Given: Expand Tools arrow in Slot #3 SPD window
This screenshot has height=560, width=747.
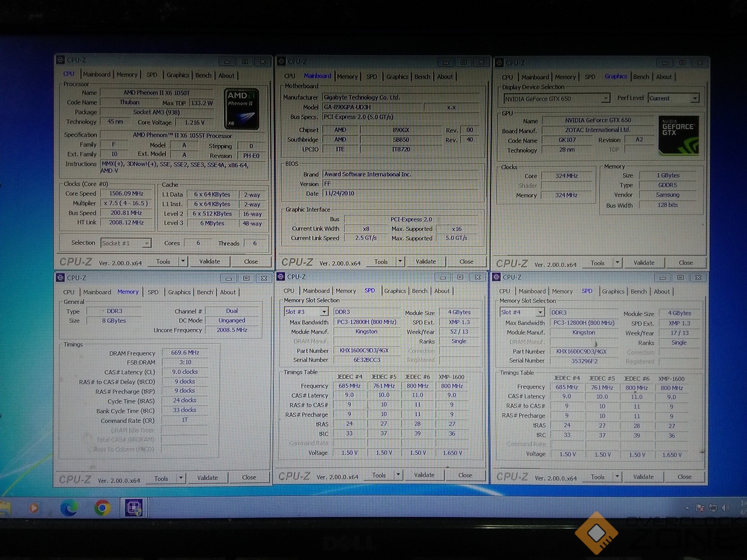Looking at the screenshot, I should pos(398,474).
